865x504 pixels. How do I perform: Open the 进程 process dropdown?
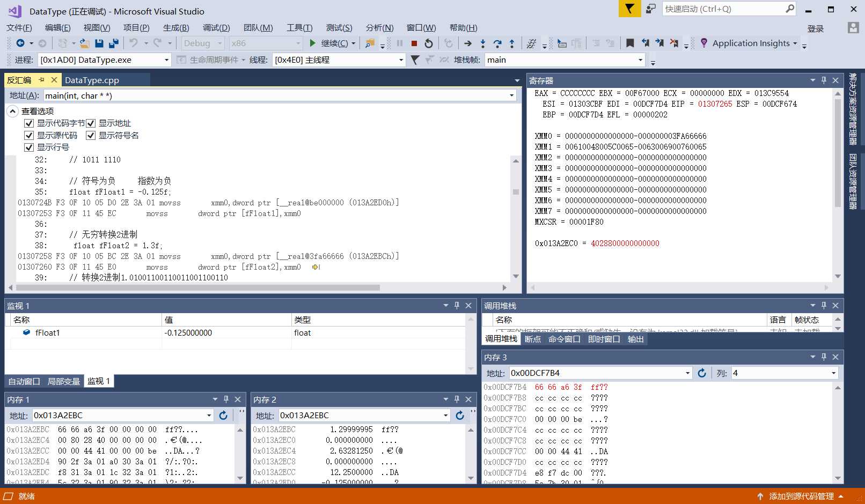[166, 60]
